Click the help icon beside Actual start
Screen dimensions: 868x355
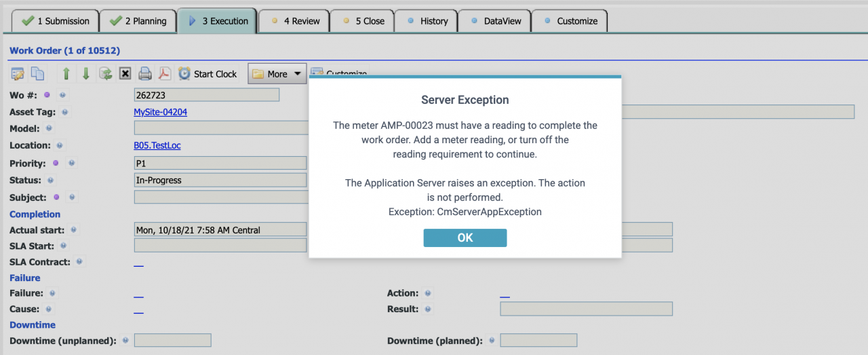tap(74, 230)
